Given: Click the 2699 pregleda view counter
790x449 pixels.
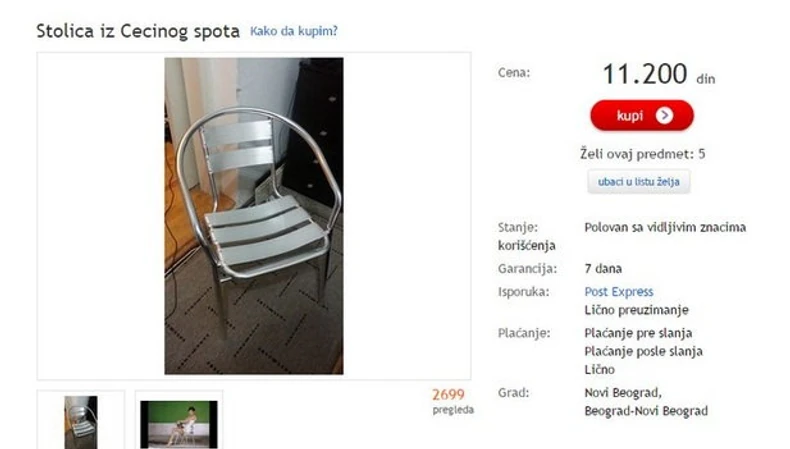Looking at the screenshot, I should coord(452,401).
